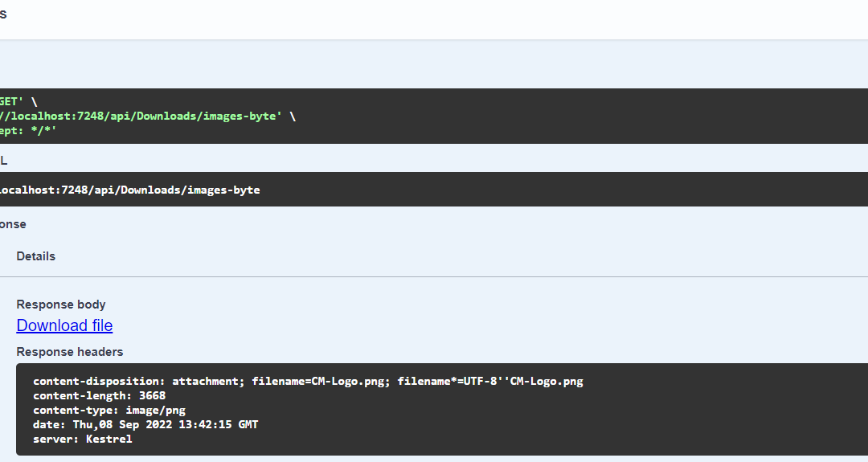
Task: Click the server: Kestrel line
Action: coord(82,439)
